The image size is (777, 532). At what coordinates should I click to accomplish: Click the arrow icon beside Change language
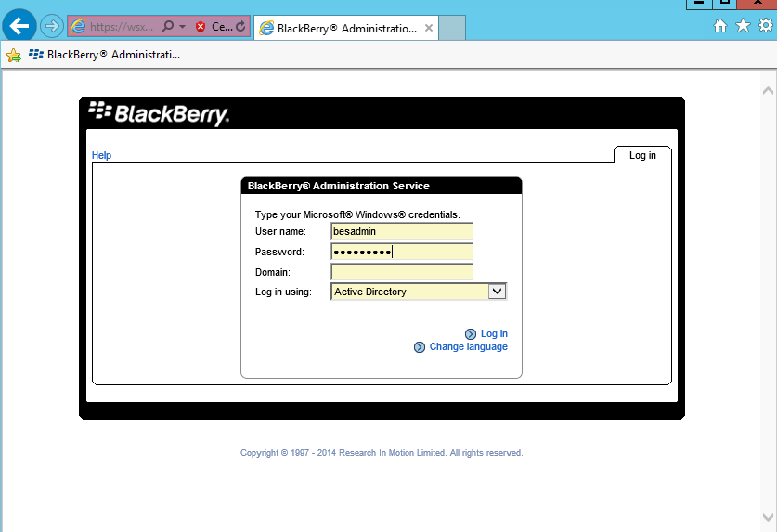[x=420, y=347]
